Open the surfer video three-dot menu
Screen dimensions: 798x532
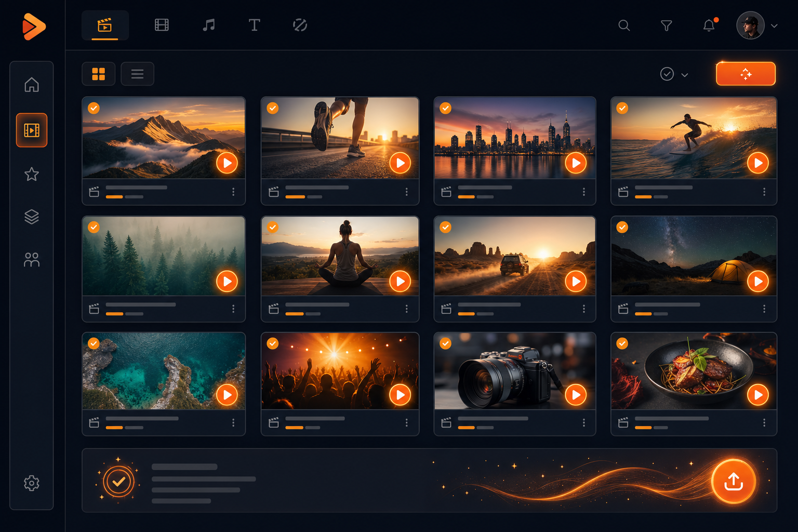click(x=764, y=192)
